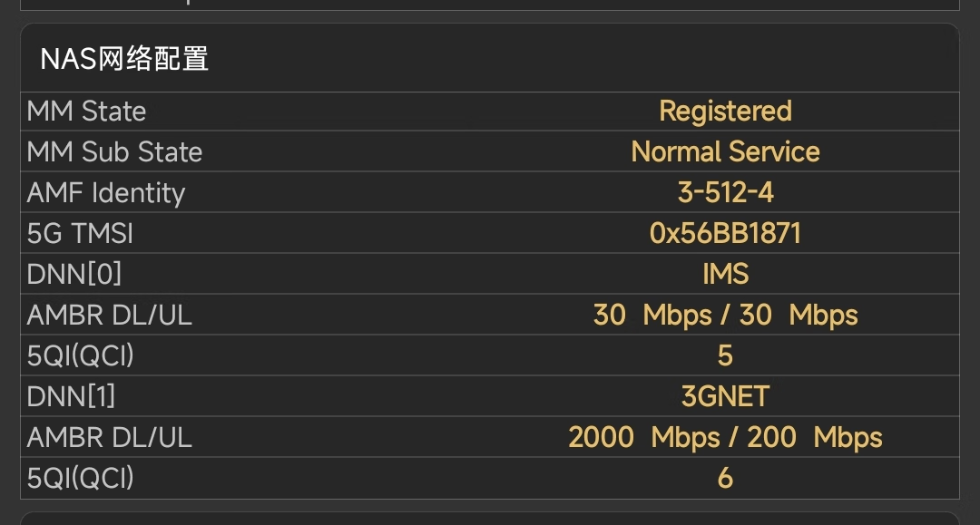Select the AMF Identity label
This screenshot has height=525, width=980.
(x=106, y=193)
